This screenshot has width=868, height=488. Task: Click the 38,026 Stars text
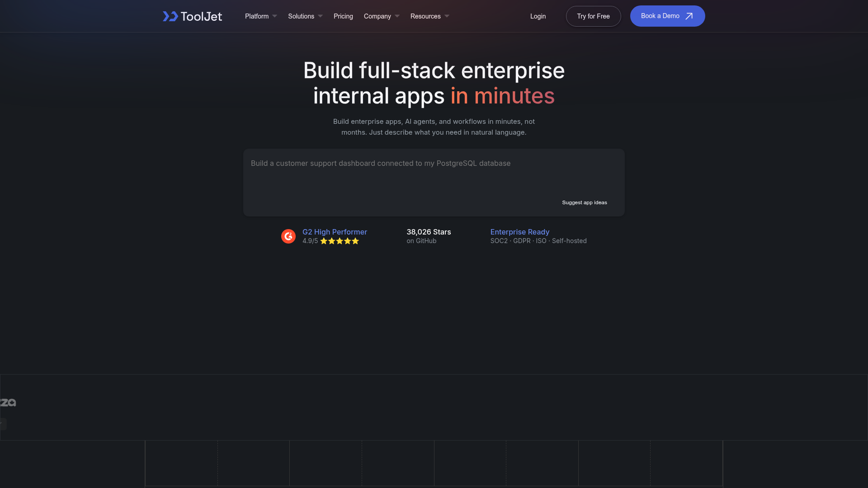429,232
